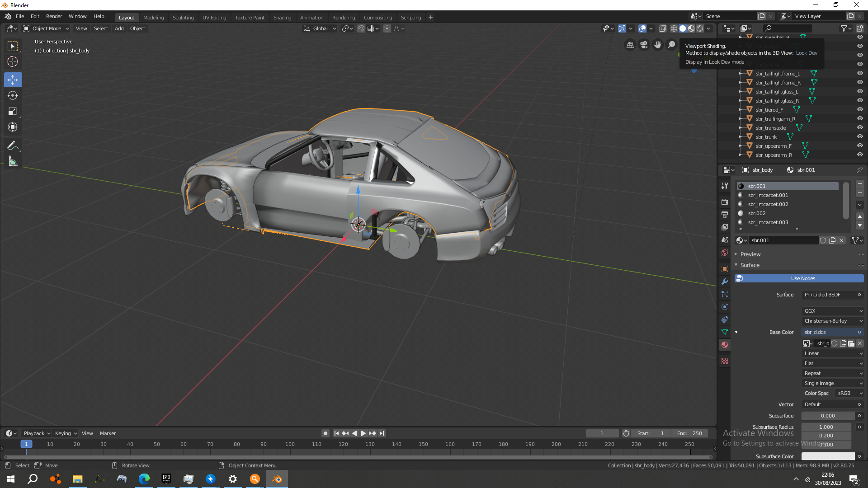Open the Texture properties checker tab
Screen dimensions: 868x488
(725, 361)
